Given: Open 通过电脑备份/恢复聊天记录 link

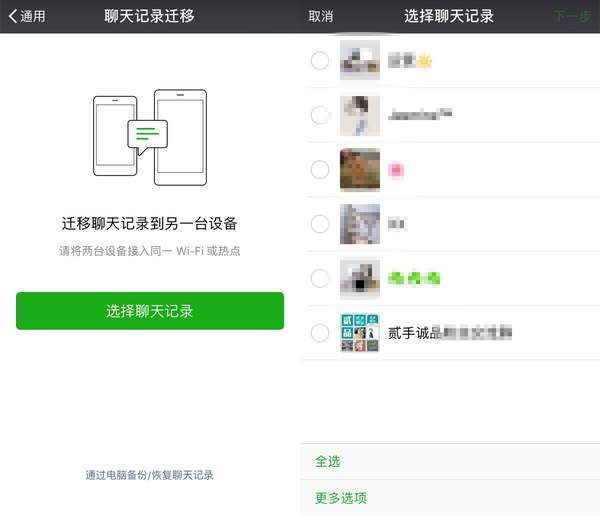Looking at the screenshot, I should 150,475.
